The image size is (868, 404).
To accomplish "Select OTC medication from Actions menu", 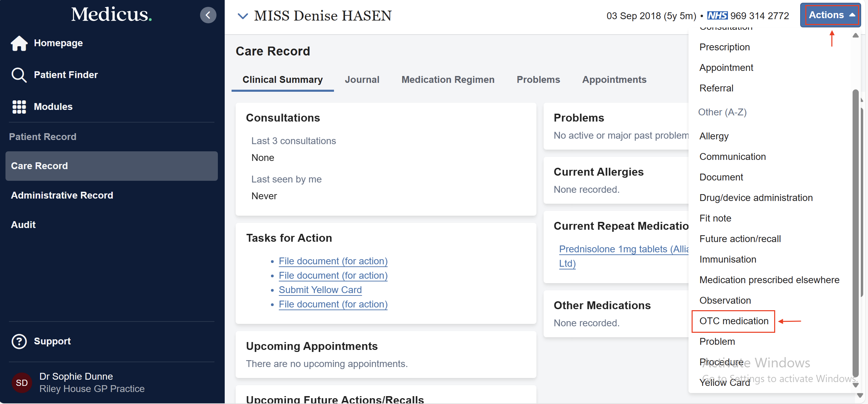I will click(x=734, y=321).
